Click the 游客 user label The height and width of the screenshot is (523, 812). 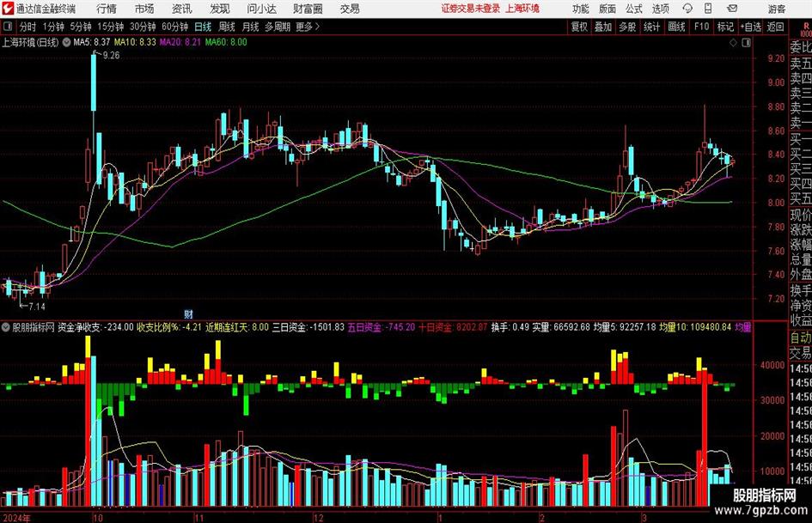(777, 9)
